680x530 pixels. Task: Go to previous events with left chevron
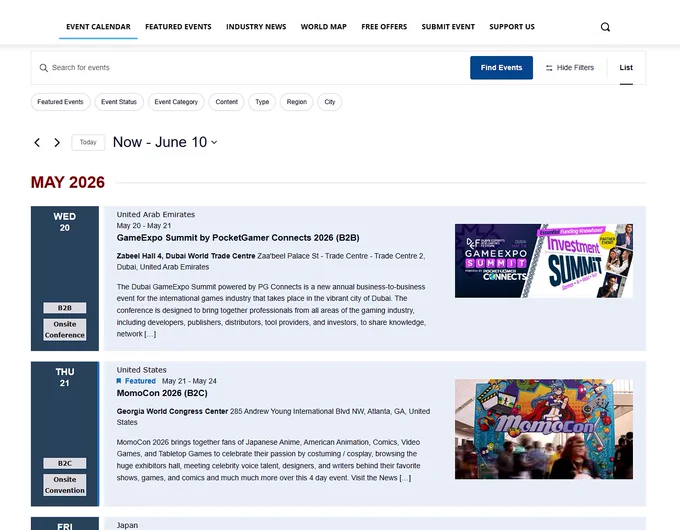(x=37, y=143)
